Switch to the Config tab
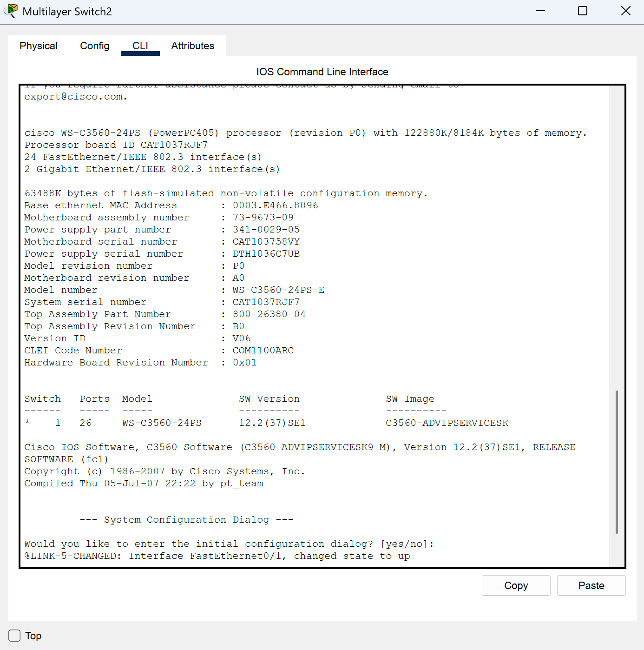 pos(95,46)
